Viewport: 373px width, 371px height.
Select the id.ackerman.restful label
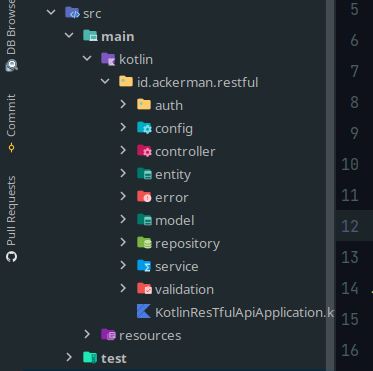[198, 82]
